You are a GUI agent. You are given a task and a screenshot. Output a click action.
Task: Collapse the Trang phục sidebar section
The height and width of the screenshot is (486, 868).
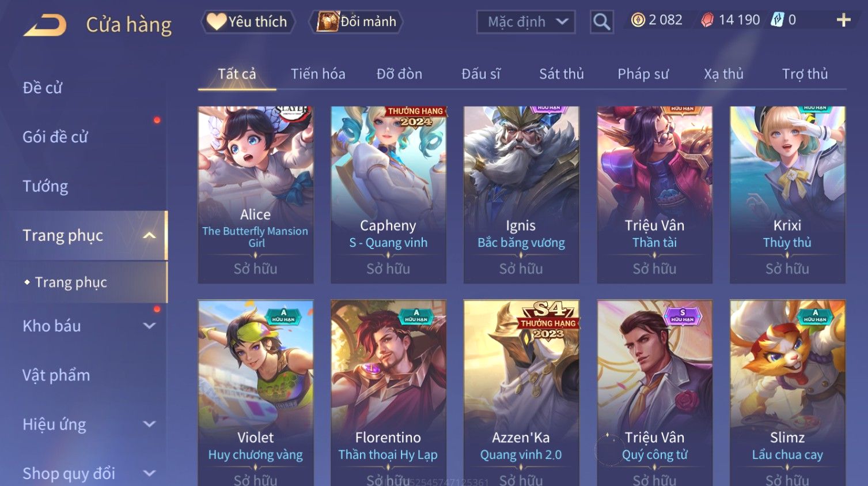pos(149,235)
